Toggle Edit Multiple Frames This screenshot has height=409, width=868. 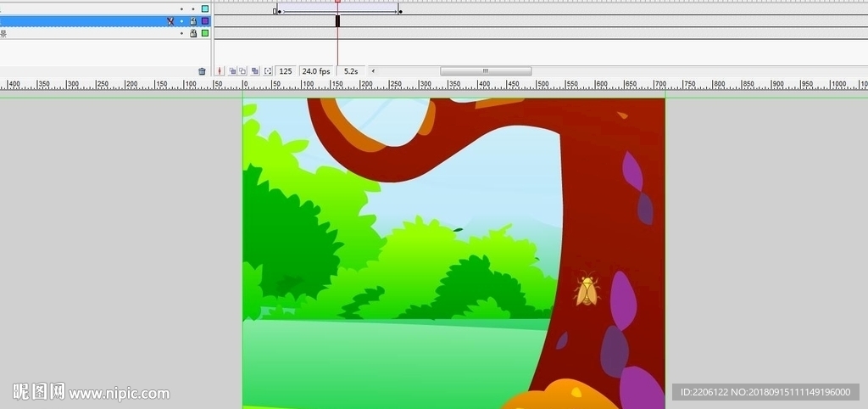[x=255, y=71]
